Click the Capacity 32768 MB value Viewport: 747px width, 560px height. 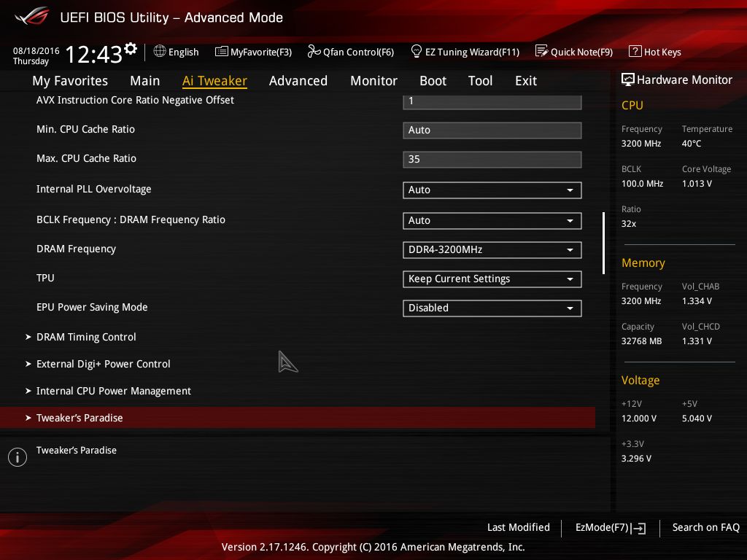[x=641, y=341]
